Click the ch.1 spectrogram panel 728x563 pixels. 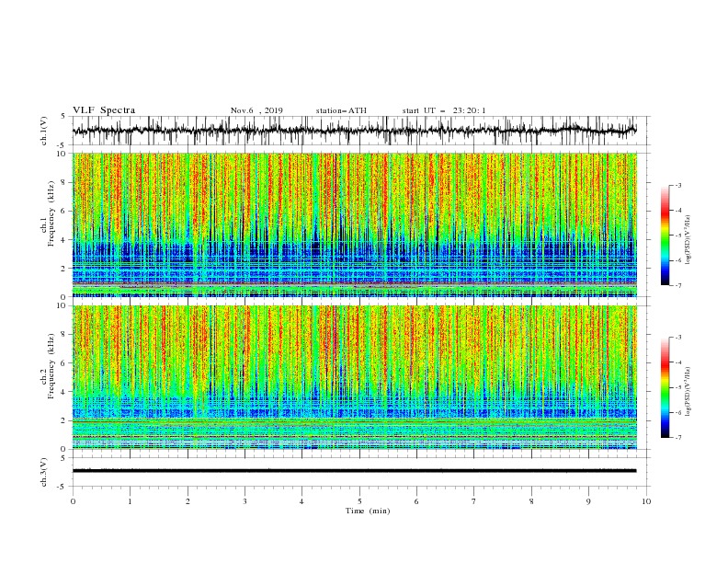[x=354, y=224]
